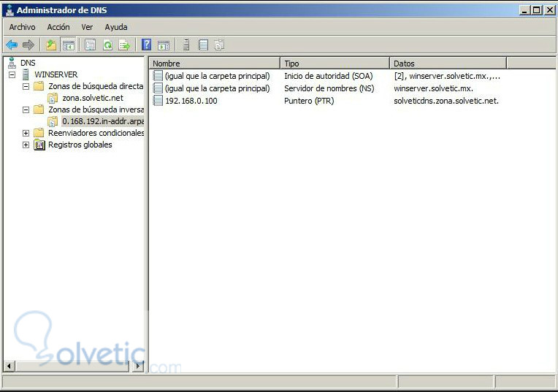
Task: Click the Up one level folder icon
Action: 51,45
